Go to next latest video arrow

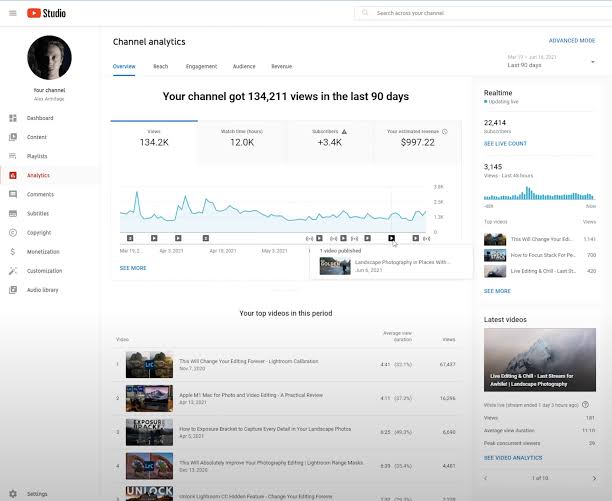coord(594,478)
